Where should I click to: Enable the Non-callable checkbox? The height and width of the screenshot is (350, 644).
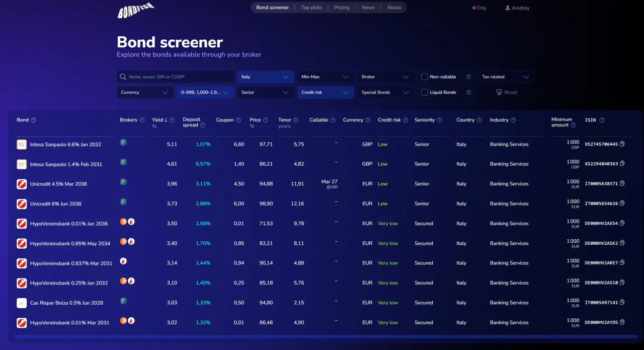425,77
